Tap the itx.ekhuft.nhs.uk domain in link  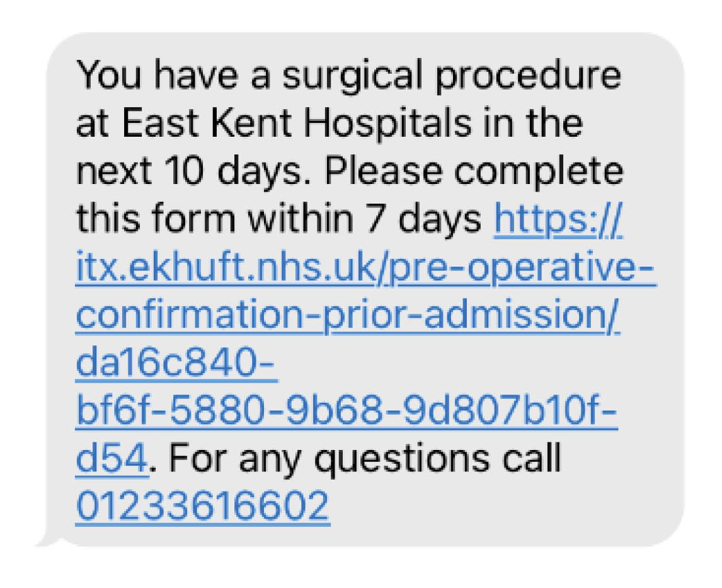(226, 267)
